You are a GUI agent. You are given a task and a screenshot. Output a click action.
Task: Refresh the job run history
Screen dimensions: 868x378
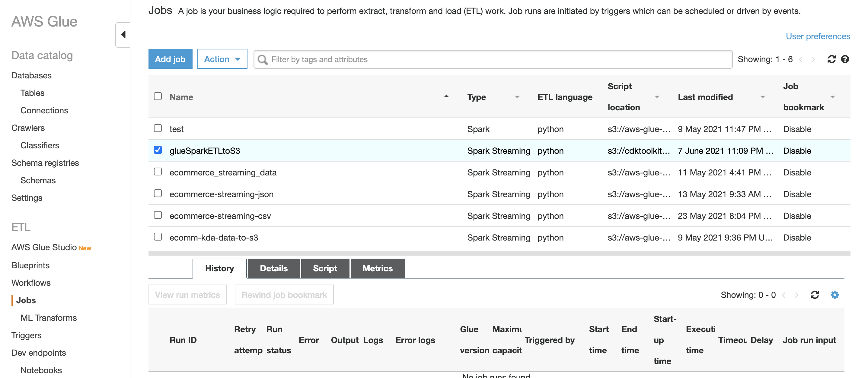[814, 295]
